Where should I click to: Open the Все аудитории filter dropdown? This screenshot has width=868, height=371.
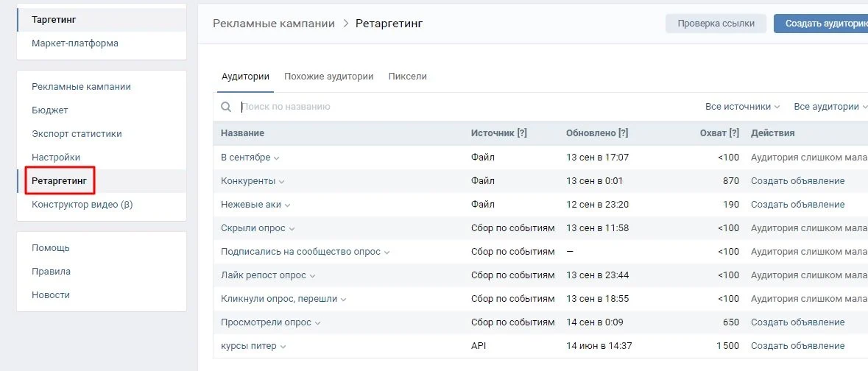(830, 106)
